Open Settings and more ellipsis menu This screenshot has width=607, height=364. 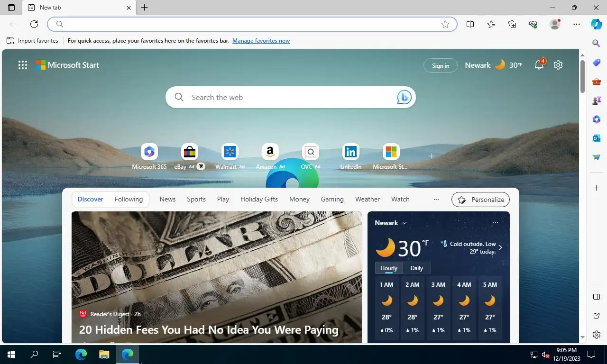point(577,24)
